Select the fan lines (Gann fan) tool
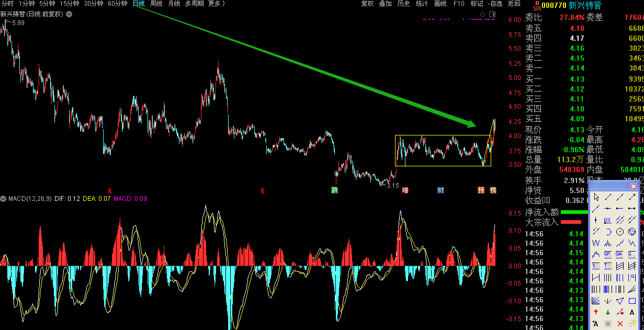 click(x=596, y=301)
